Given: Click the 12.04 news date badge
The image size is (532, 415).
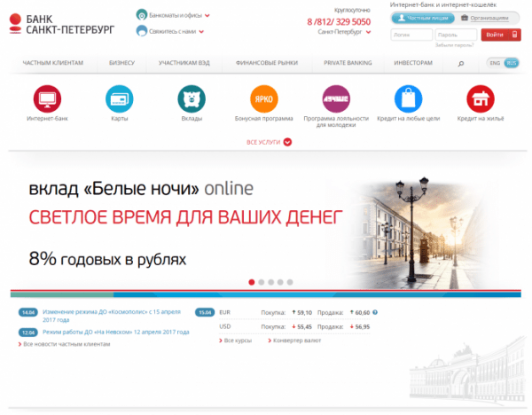Looking at the screenshot, I should coord(28,333).
